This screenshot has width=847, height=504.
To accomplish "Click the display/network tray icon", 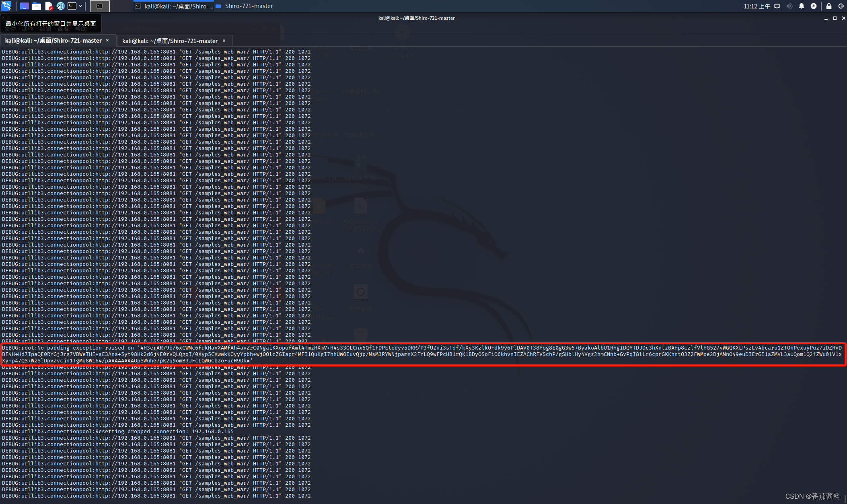I will [777, 6].
